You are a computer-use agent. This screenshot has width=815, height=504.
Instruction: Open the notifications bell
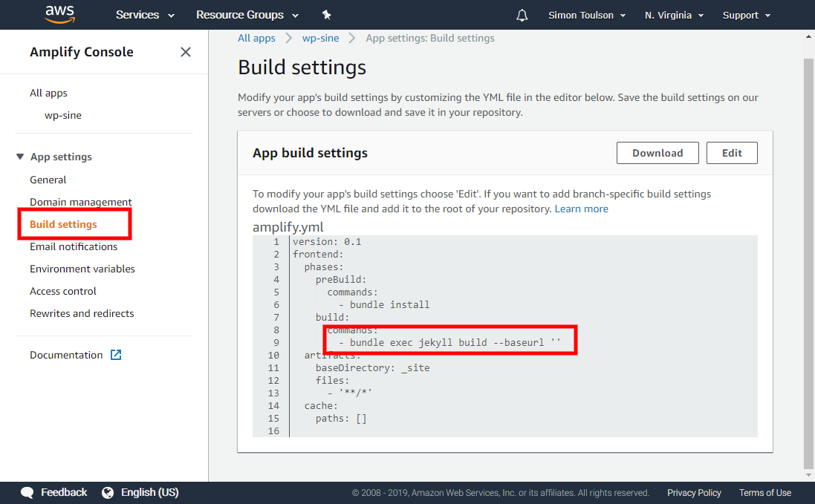[x=522, y=15]
